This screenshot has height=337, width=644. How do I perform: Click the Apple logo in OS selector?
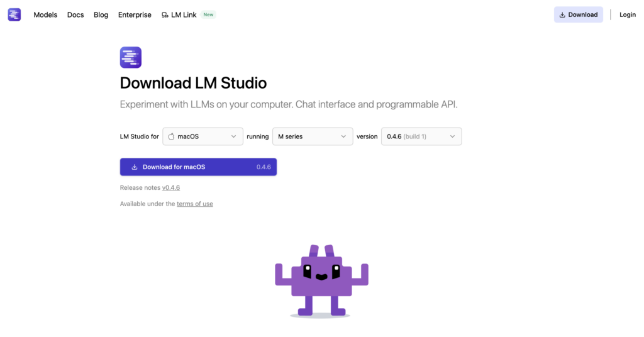[171, 136]
